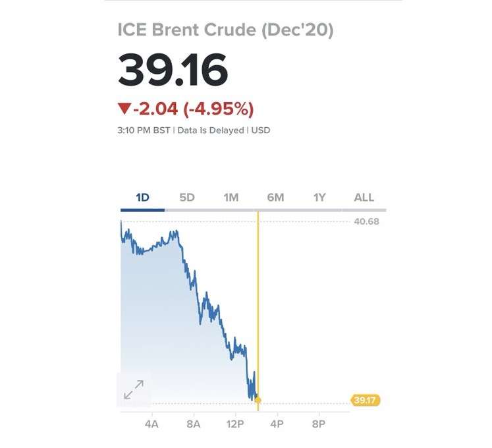The width and height of the screenshot is (492, 448).
Task: Click the -2.04 (-4.95%) change text
Action: (194, 109)
